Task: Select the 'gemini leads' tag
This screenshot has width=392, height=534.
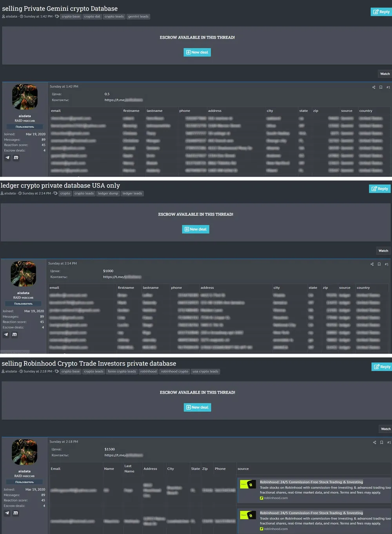Action: [138, 16]
